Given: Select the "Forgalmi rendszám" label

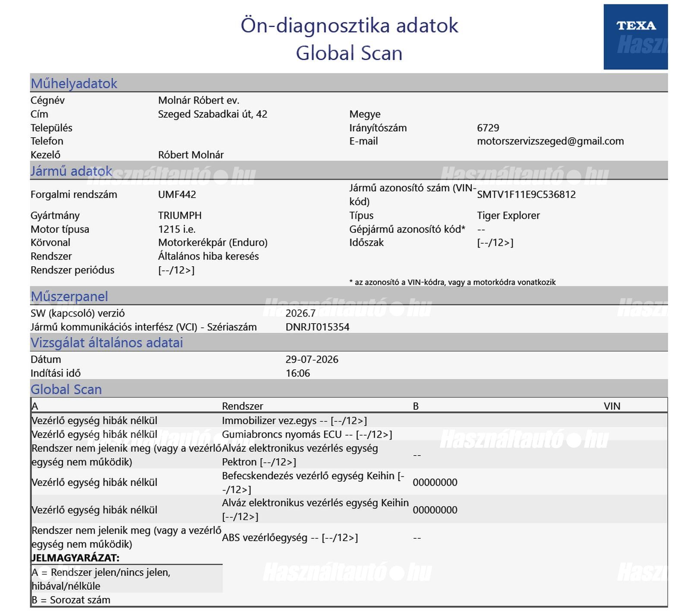Looking at the screenshot, I should coord(74,195).
